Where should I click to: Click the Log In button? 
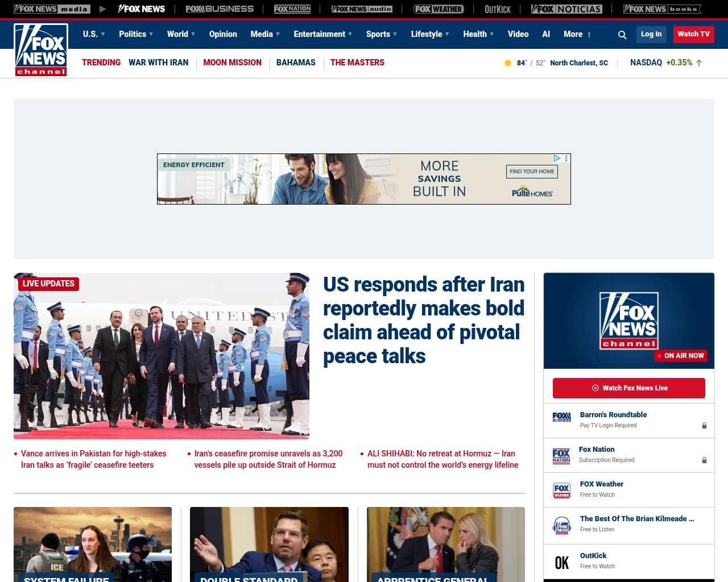click(651, 34)
